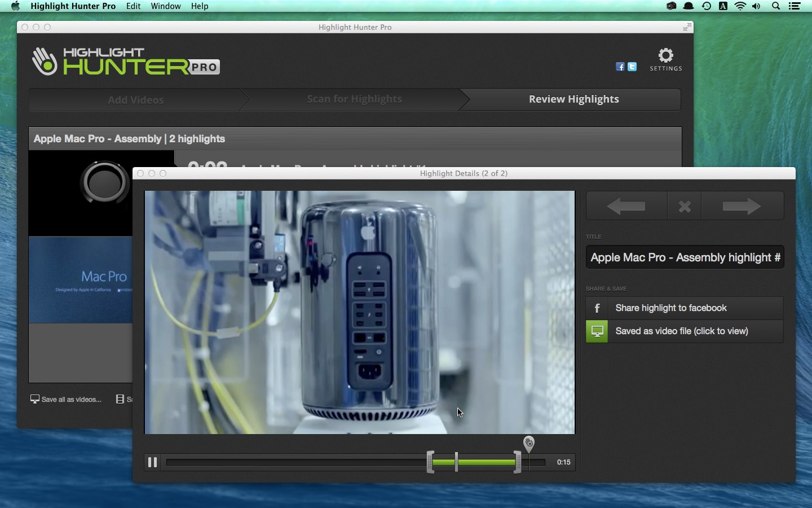Screen dimensions: 812x508
Task: Open Spotlight search
Action: click(x=776, y=6)
